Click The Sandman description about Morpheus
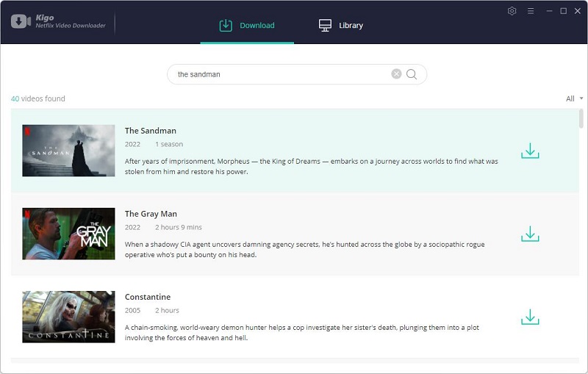Image resolution: width=588 pixels, height=374 pixels. [311, 166]
